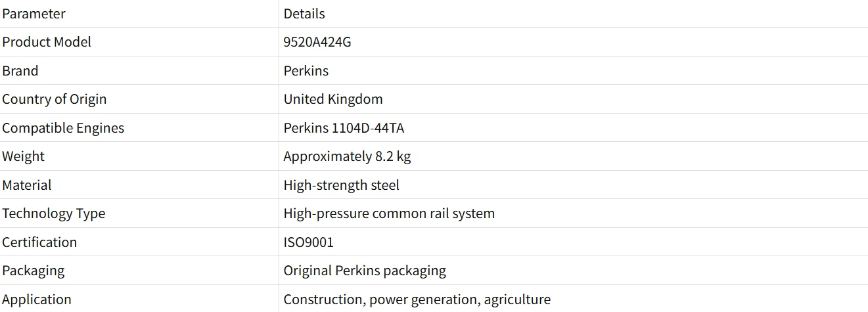
Task: Click the Details header cell
Action: [304, 13]
